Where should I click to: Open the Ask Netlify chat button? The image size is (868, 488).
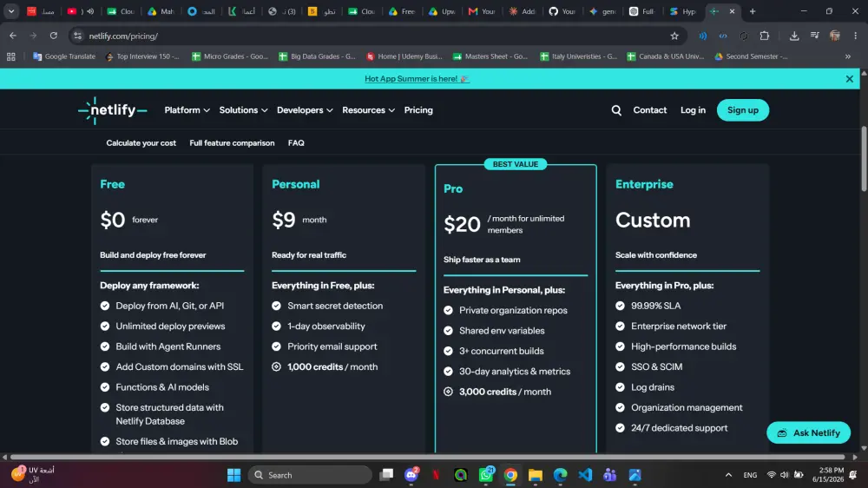coord(809,432)
